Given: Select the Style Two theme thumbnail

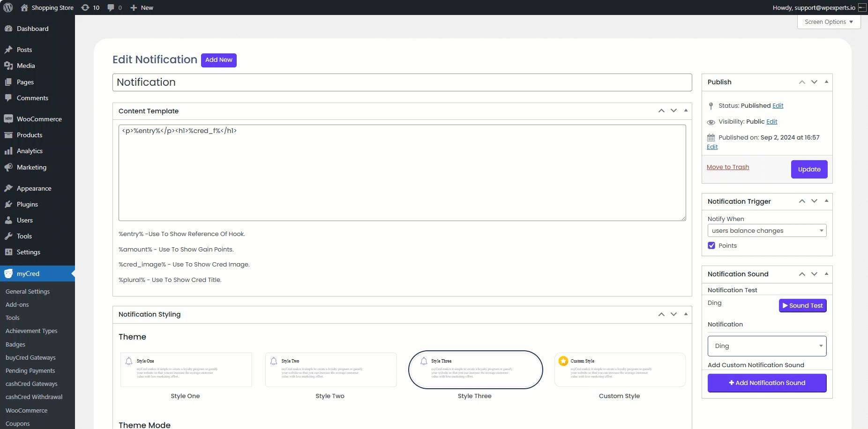Looking at the screenshot, I should [330, 370].
